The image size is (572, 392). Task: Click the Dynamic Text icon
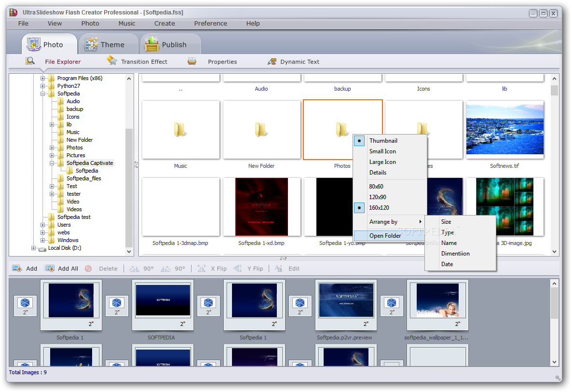pos(272,62)
